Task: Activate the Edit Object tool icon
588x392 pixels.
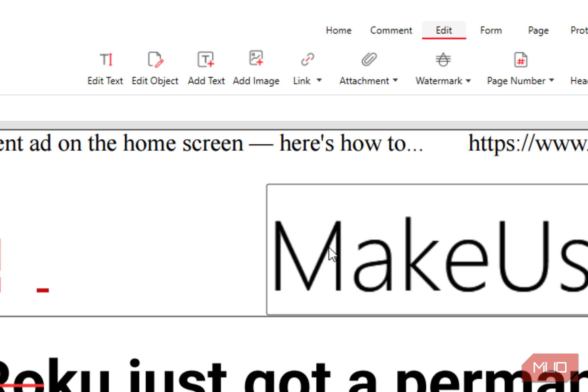Action: click(x=155, y=59)
